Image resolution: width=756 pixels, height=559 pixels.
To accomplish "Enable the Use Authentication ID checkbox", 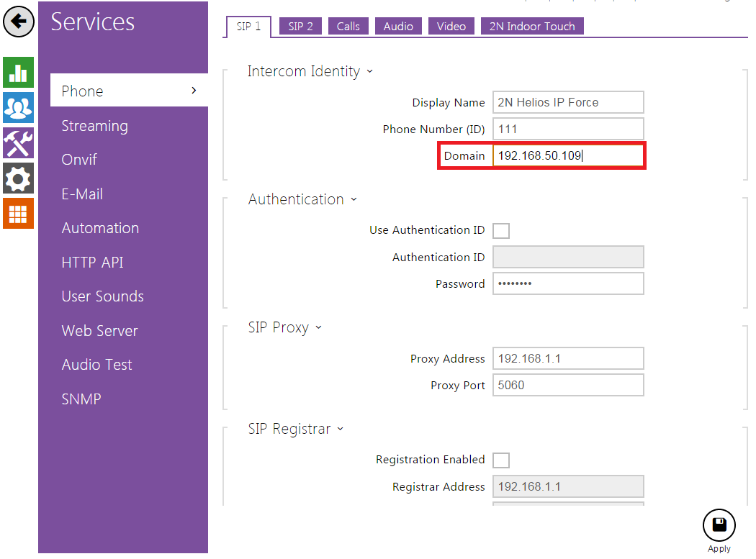I will pyautogui.click(x=500, y=231).
